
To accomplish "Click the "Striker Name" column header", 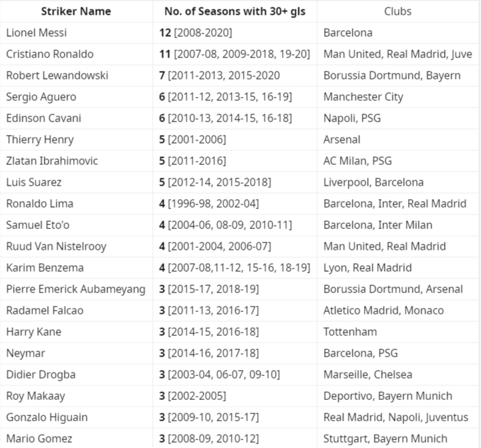I will tap(75, 11).
